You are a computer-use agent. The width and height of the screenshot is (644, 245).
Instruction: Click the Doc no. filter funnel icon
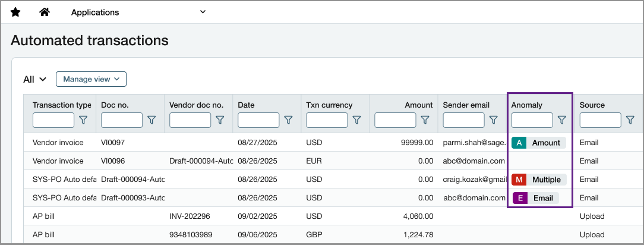151,120
